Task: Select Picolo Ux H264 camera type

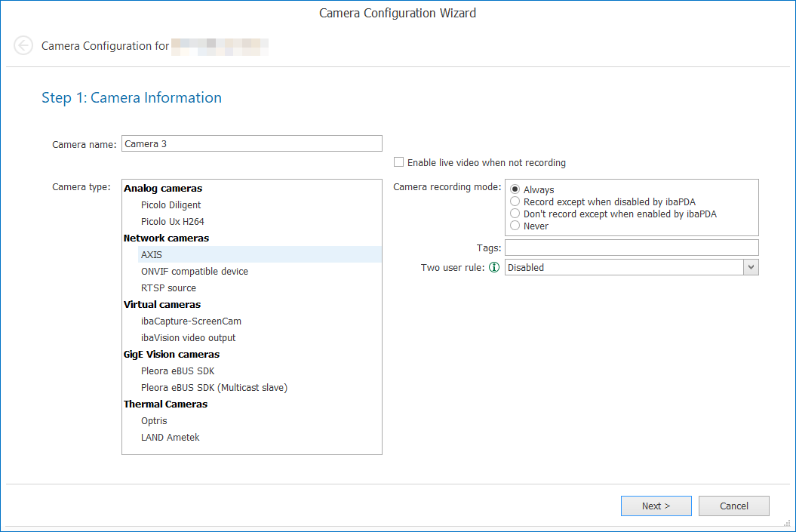Action: [x=172, y=222]
